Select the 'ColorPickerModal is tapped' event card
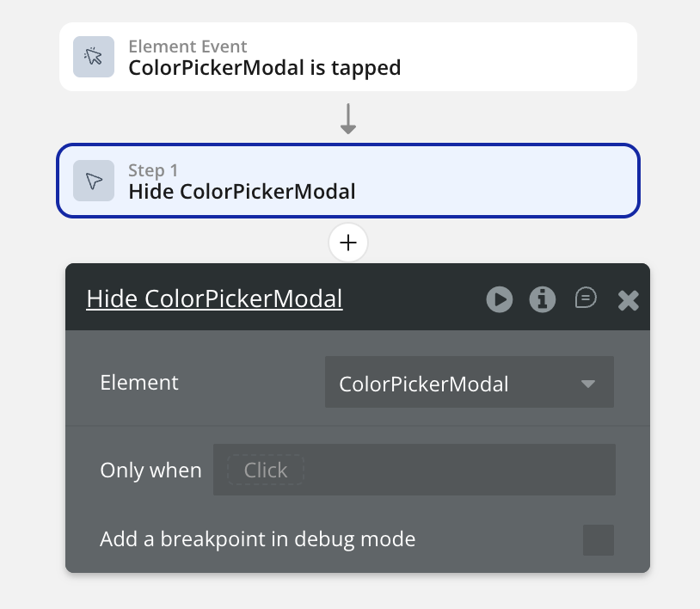 tap(348, 57)
